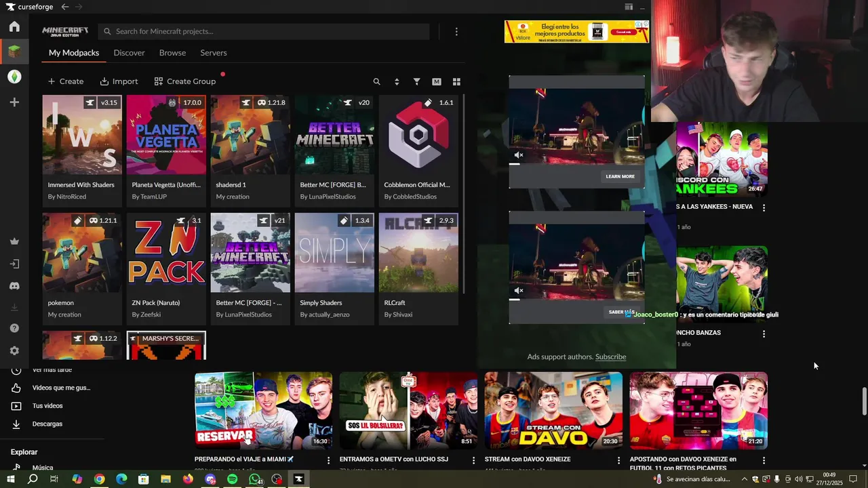
Task: Open 'APOSTANDO con DAVOO XENEIZE' video thumbnail
Action: pyautogui.click(x=698, y=411)
